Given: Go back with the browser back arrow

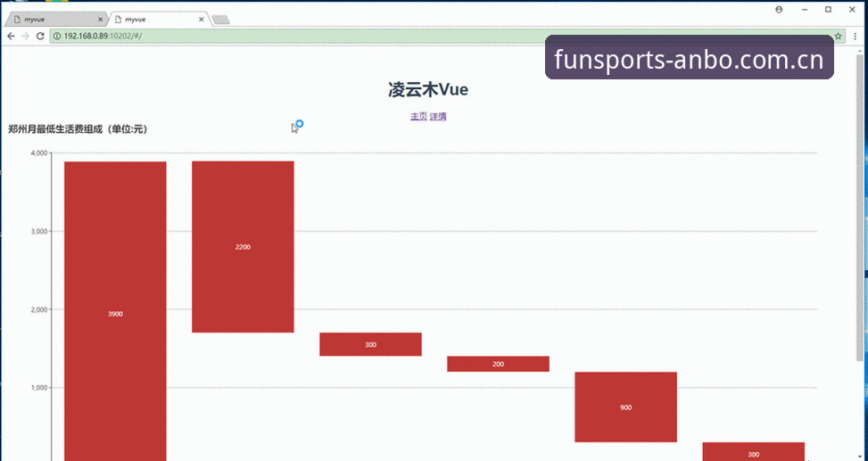Looking at the screenshot, I should click(x=11, y=36).
